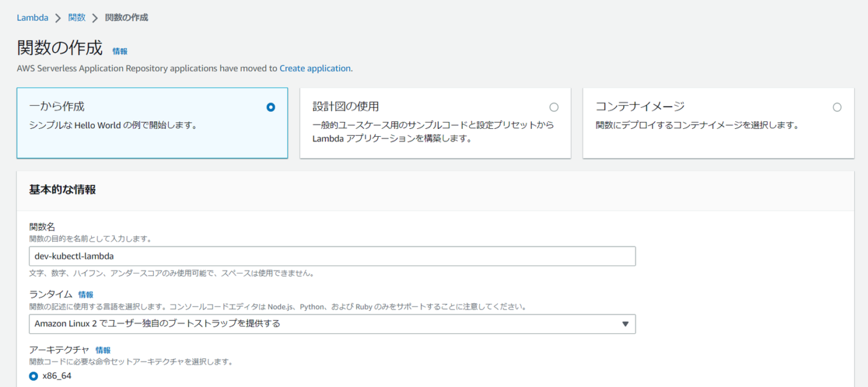Open the Lambda breadcrumb link
Viewport: 868px width, 387px height.
coord(32,17)
